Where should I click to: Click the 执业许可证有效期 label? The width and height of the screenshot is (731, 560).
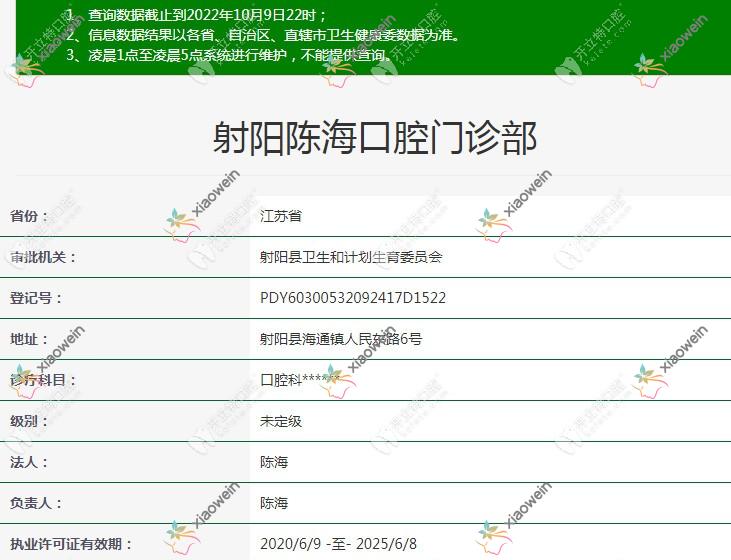(71, 544)
